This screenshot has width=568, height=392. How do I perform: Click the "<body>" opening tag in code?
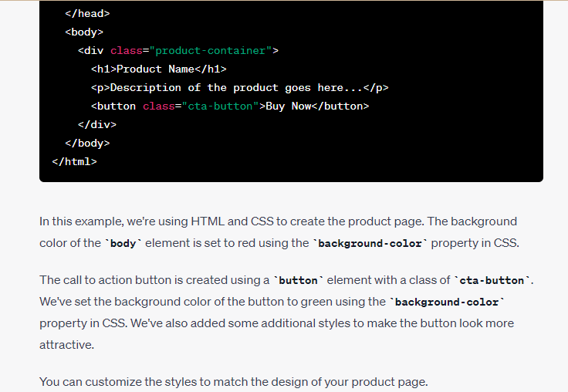click(x=84, y=32)
